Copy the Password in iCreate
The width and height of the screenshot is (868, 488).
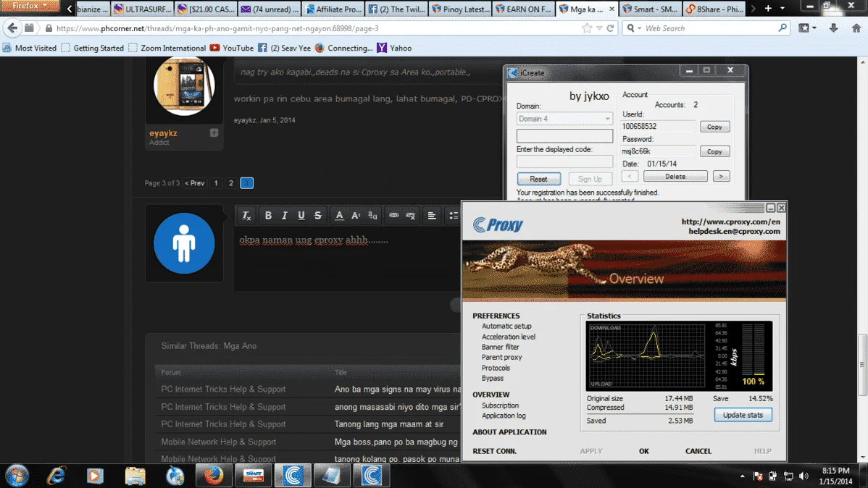(714, 151)
